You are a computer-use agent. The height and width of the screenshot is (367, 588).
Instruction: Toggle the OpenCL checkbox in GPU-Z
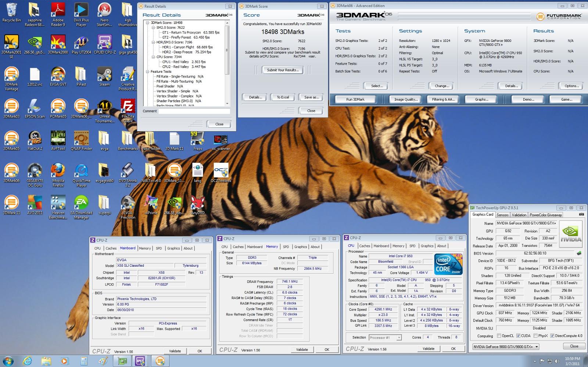pos(499,336)
